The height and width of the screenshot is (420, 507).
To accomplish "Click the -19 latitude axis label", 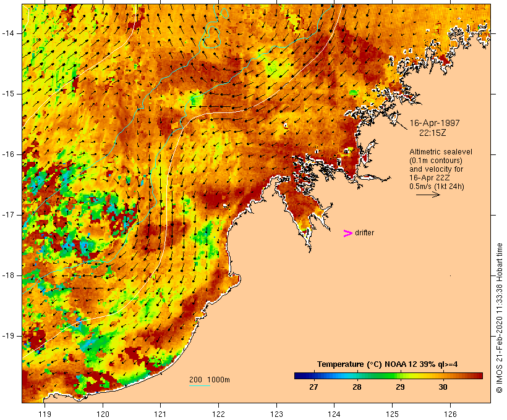I will click(x=8, y=336).
